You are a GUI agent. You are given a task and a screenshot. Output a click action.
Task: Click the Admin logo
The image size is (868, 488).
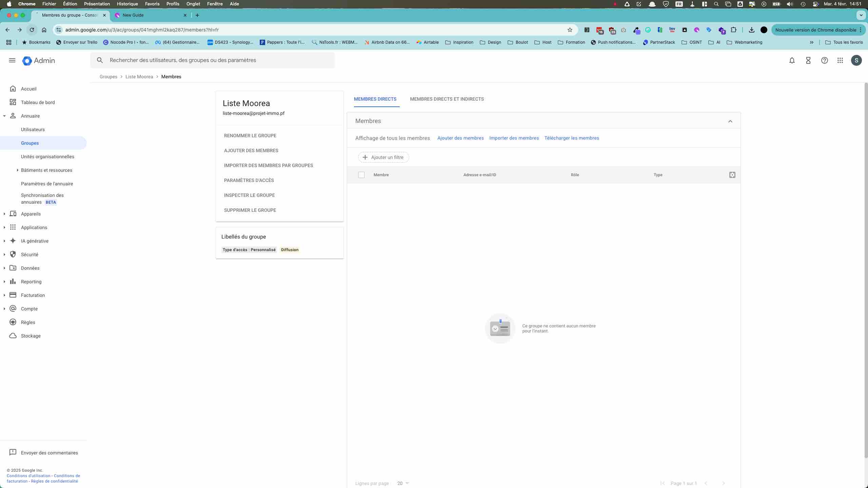39,61
